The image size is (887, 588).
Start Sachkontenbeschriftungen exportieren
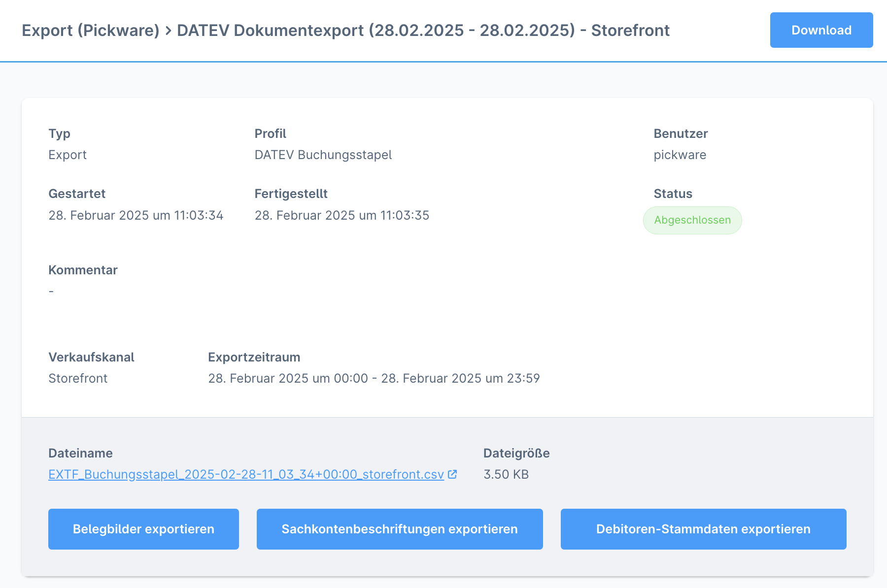(399, 529)
